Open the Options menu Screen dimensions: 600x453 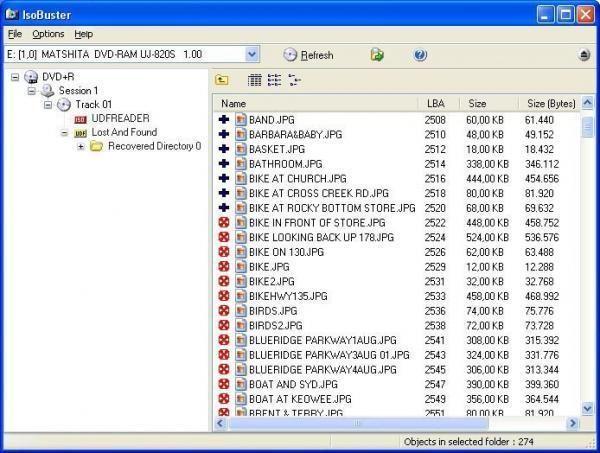[48, 34]
